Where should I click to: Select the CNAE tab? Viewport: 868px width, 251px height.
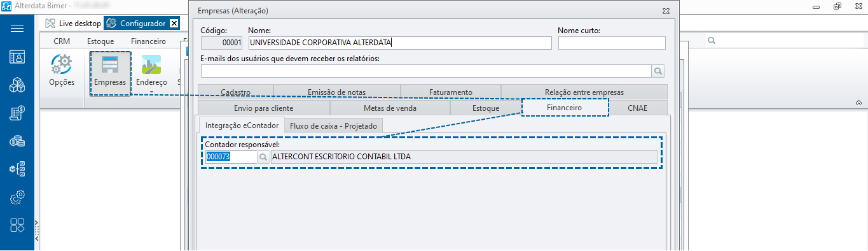[x=637, y=108]
